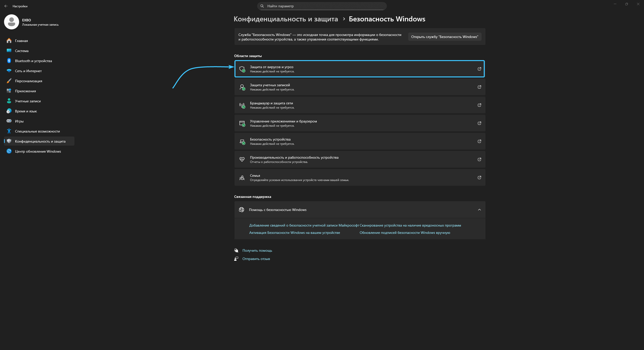Click the device performance heart icon
The height and width of the screenshot is (350, 644).
pos(242,159)
